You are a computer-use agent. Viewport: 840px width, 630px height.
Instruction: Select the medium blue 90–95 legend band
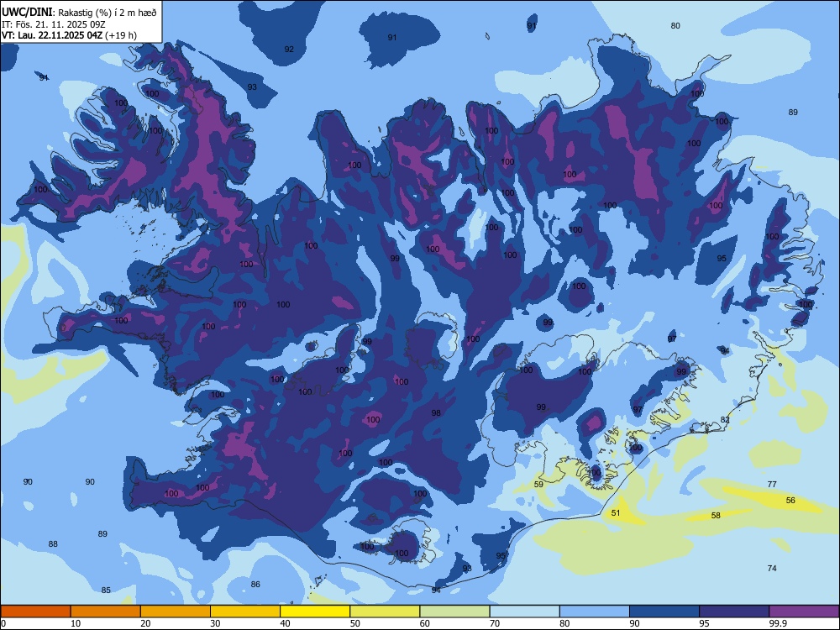(x=664, y=612)
